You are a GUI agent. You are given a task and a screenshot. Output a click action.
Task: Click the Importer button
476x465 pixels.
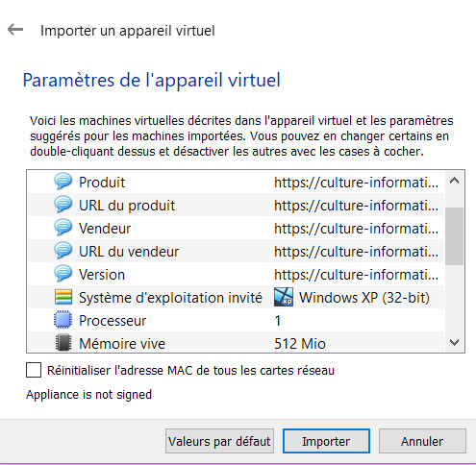(x=326, y=441)
